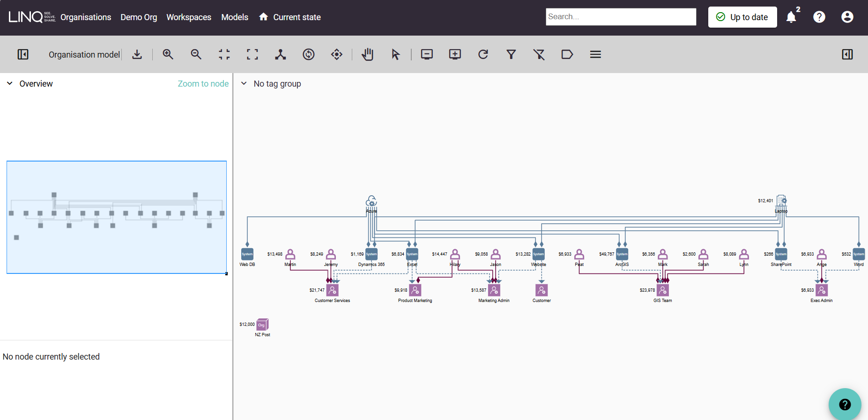Open the Organisations menu
868x420 pixels.
tap(86, 17)
